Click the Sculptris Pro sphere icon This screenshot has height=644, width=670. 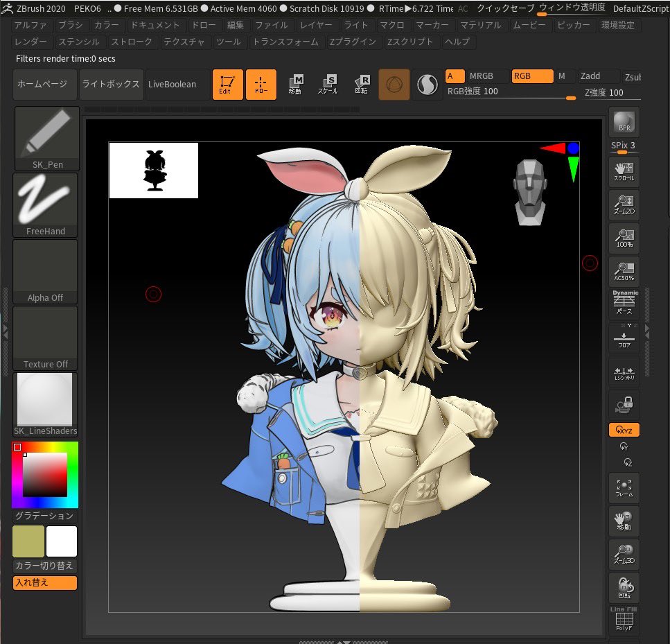pyautogui.click(x=427, y=85)
